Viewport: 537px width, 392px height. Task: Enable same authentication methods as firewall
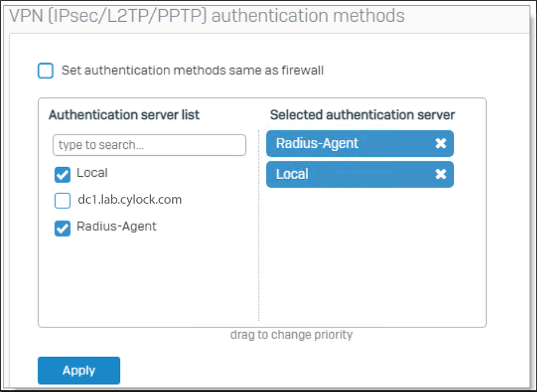(x=46, y=71)
